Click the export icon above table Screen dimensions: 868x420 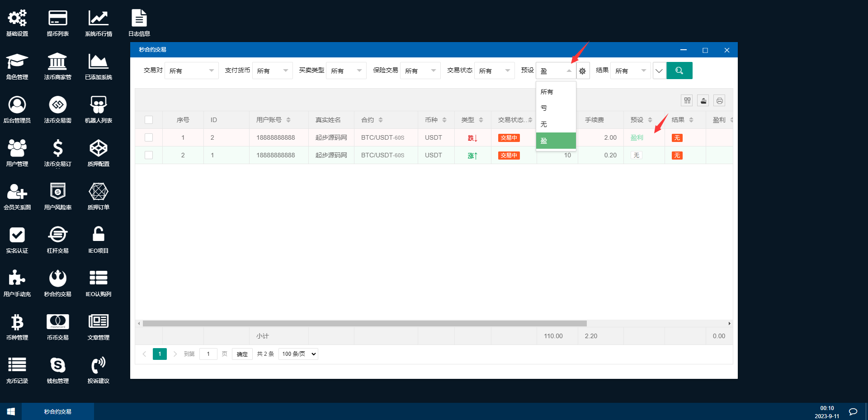(x=703, y=100)
